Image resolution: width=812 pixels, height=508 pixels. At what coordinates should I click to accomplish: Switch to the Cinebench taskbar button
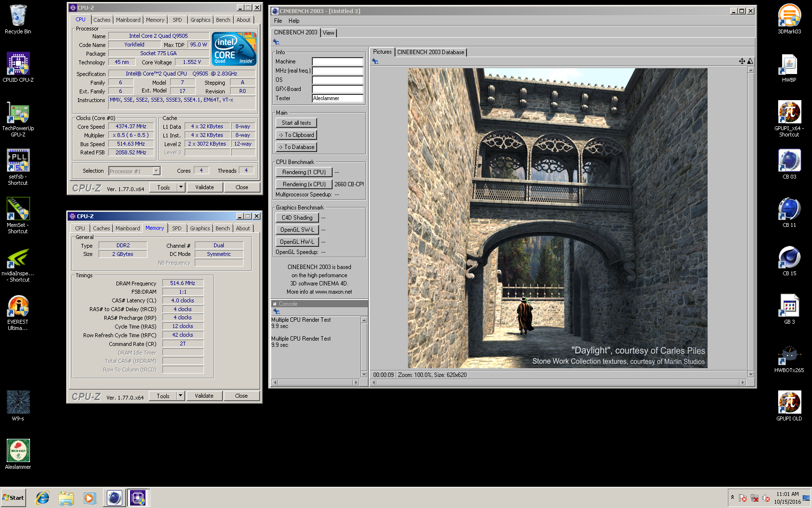click(x=115, y=498)
